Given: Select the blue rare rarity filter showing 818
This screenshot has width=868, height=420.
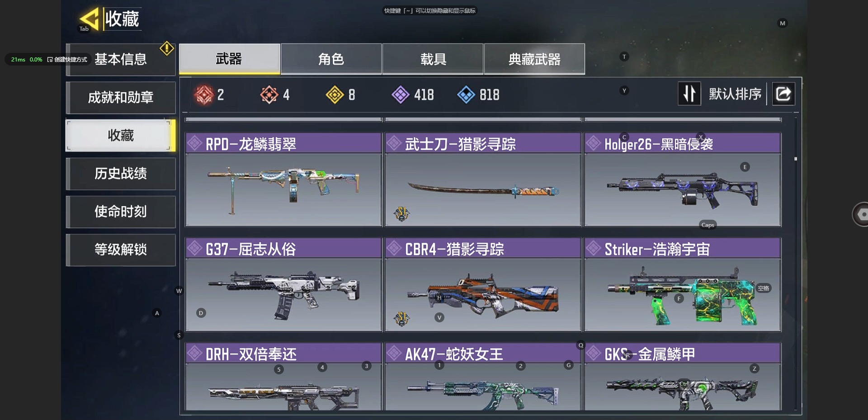Looking at the screenshot, I should coord(466,95).
